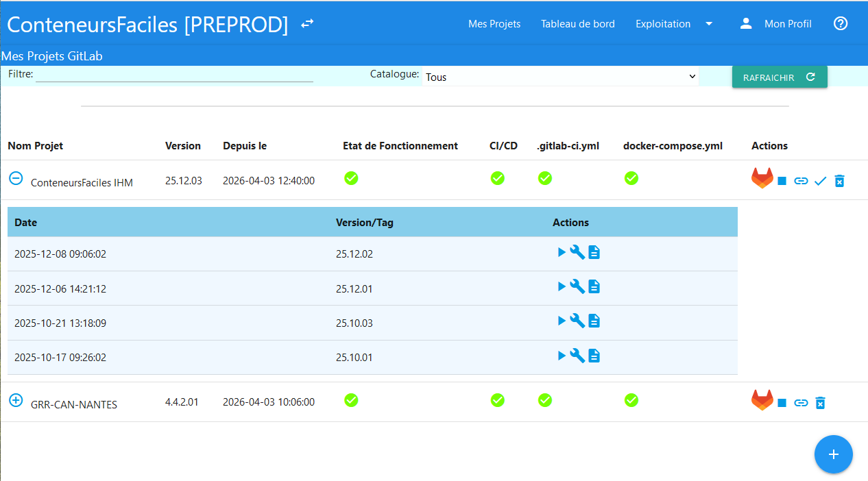Click date 2025-12-06 14:21:12
This screenshot has width=868, height=481.
pyautogui.click(x=60, y=289)
